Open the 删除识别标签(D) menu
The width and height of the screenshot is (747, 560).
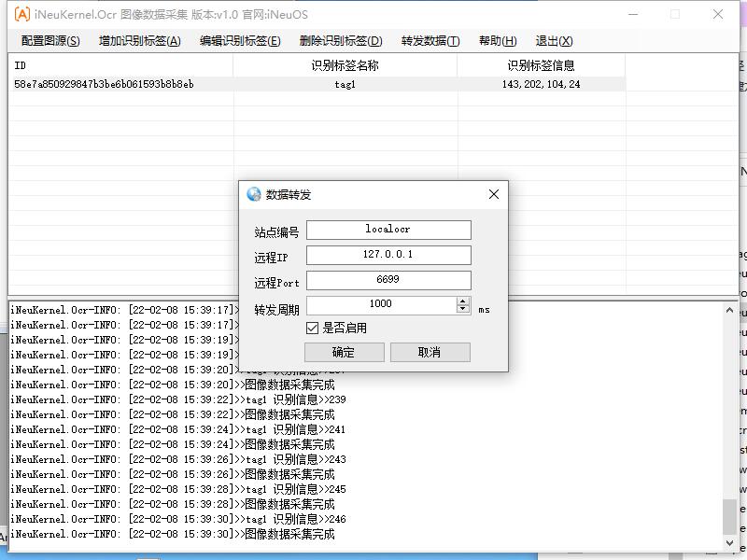341,41
